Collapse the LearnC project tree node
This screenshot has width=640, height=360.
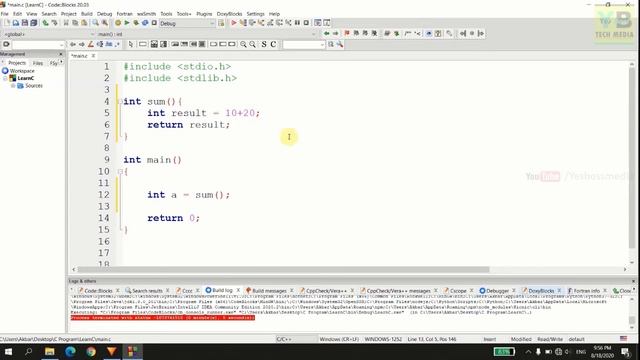pos(5,78)
